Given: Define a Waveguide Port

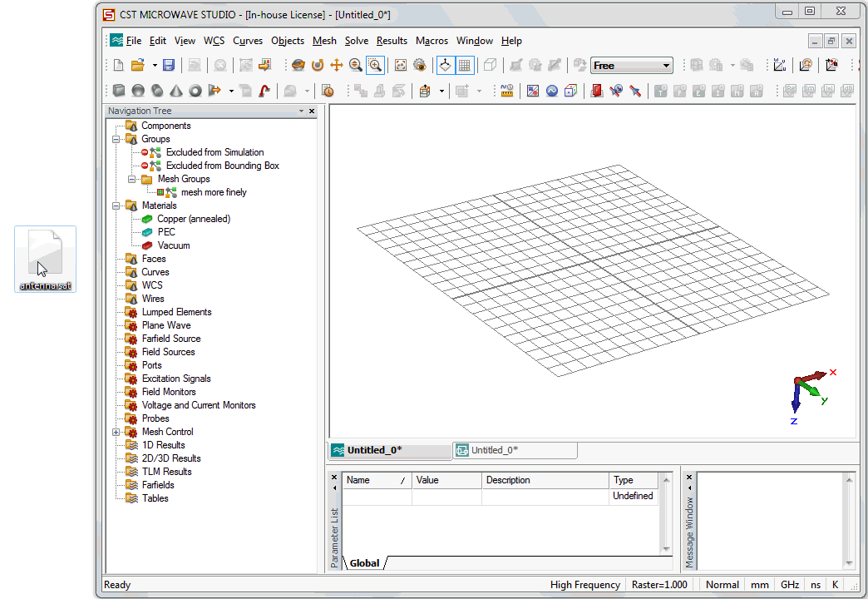Looking at the screenshot, I should (x=596, y=91).
